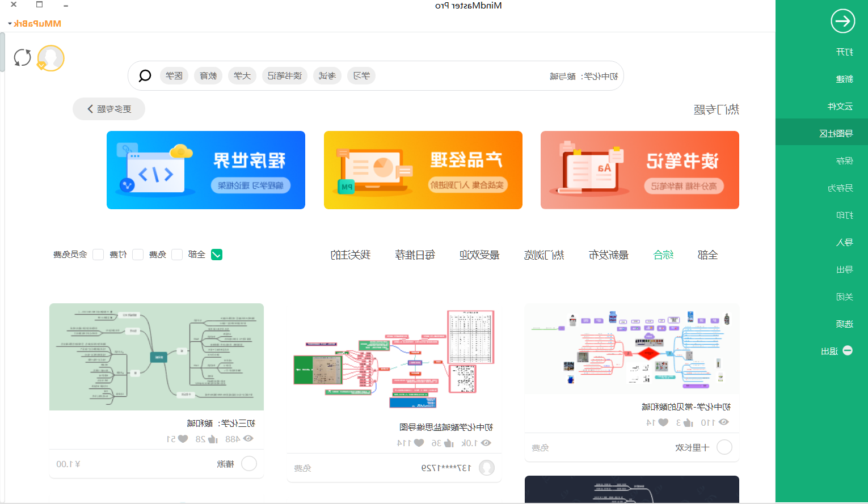Open the 初中化学酸碱盐思维导图 thumbnail
This screenshot has height=504, width=868.
pyautogui.click(x=394, y=359)
